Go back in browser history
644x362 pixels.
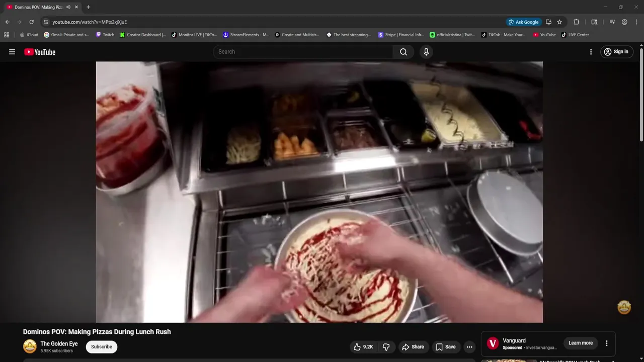(7, 22)
